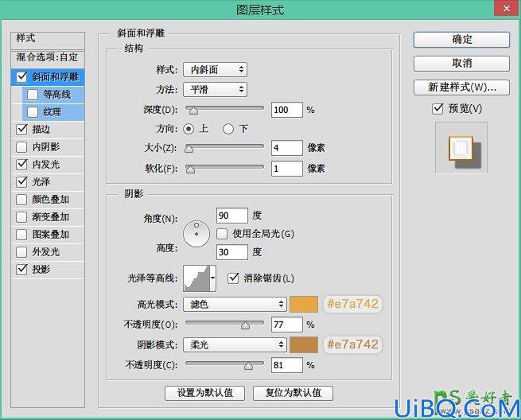This screenshot has width=521, height=420.
Task: Click the style preview thumbnail
Action: coord(461,147)
